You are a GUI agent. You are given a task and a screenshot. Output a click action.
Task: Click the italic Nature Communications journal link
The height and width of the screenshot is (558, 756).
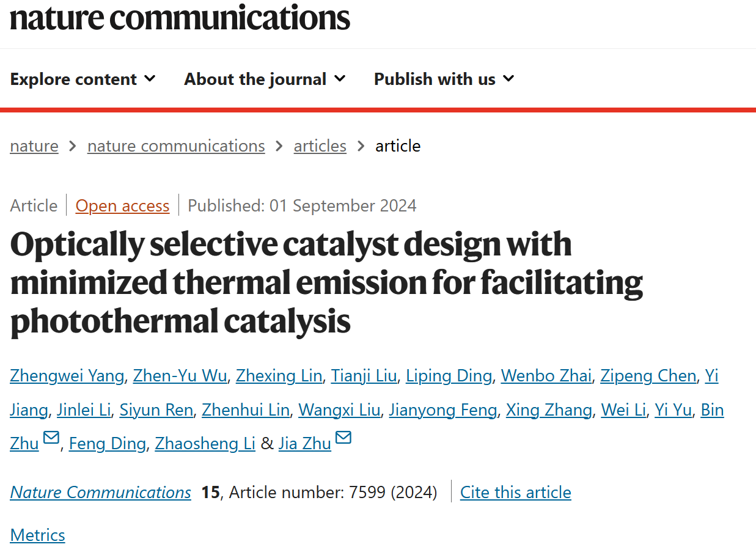click(101, 493)
